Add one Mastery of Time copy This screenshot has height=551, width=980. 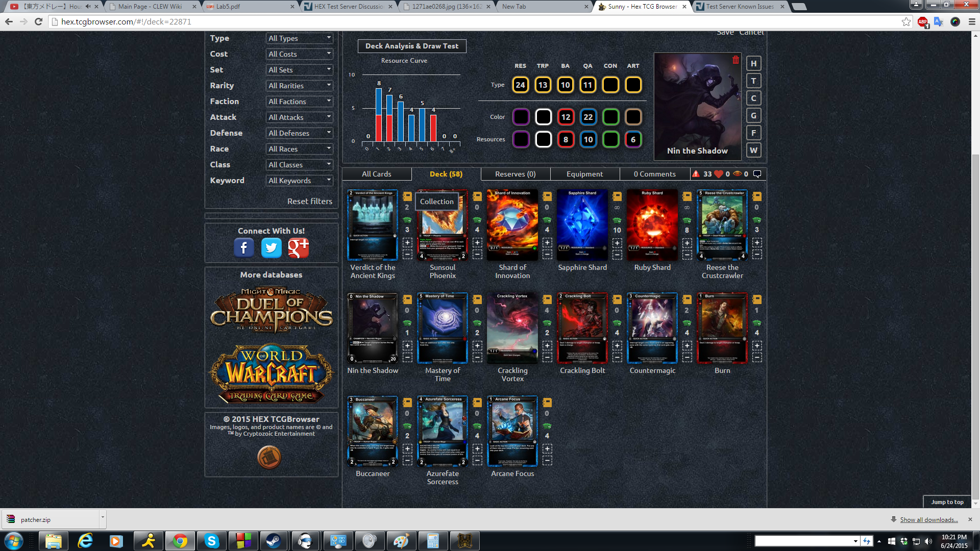[x=477, y=345]
